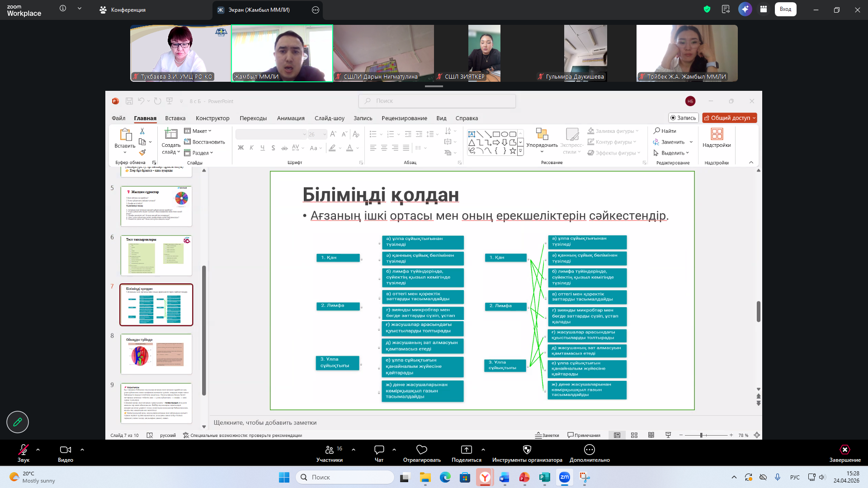Click the red Завершение end button
This screenshot has height=488, width=868.
pyautogui.click(x=844, y=450)
